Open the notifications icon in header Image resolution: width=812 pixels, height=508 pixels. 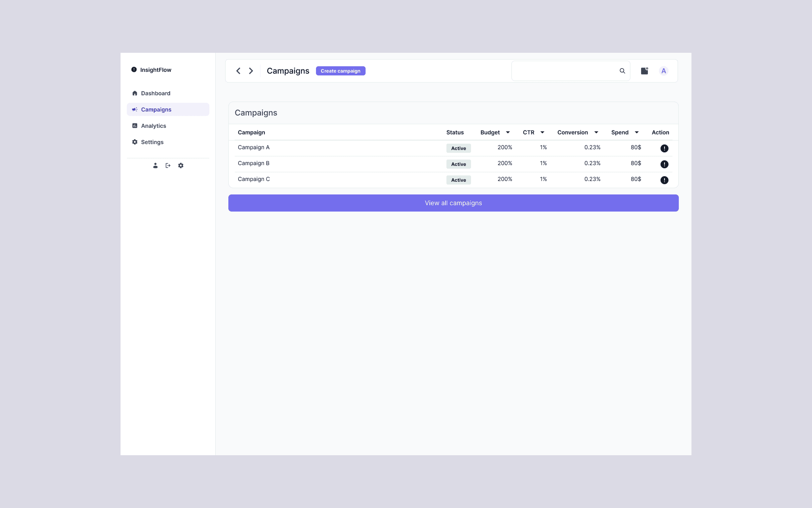[x=644, y=71]
